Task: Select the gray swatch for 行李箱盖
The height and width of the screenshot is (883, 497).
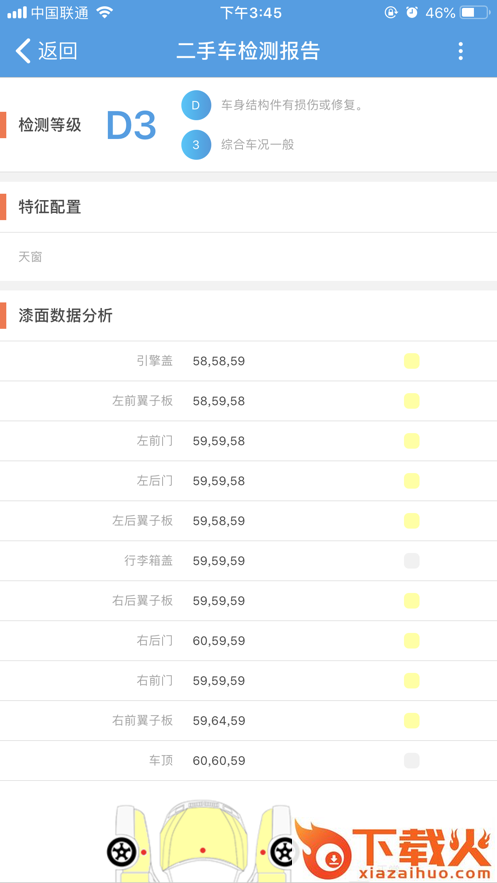Action: click(x=411, y=560)
